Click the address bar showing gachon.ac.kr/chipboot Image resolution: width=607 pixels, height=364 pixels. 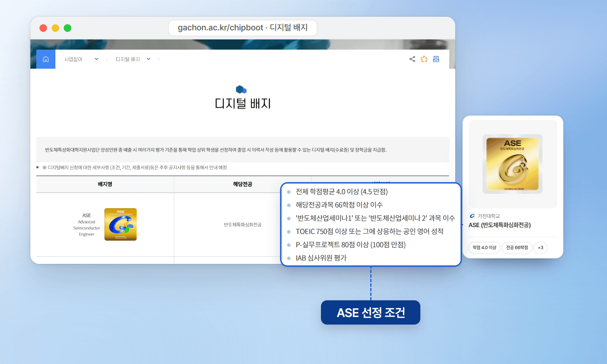(x=242, y=28)
